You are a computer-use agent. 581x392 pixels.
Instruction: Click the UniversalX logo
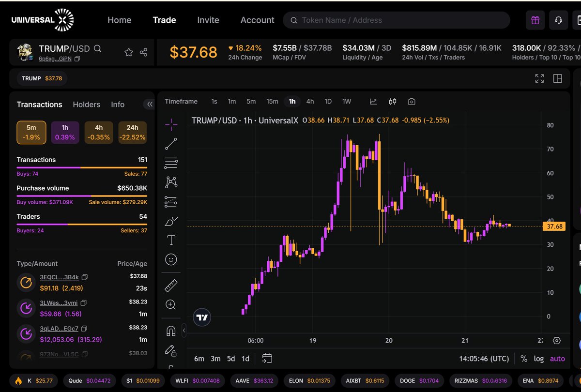point(43,20)
